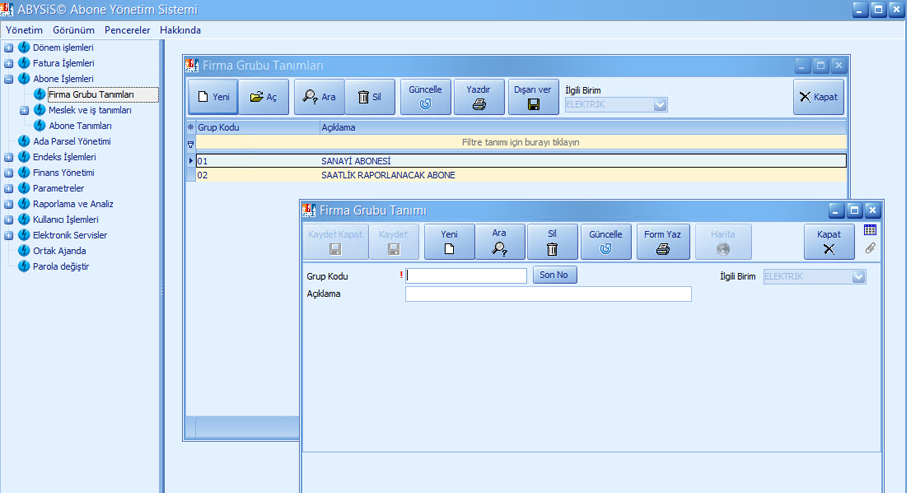This screenshot has width=907, height=493.
Task: Click Ara search button in Firma Grubu Tanımları
Action: [x=319, y=97]
